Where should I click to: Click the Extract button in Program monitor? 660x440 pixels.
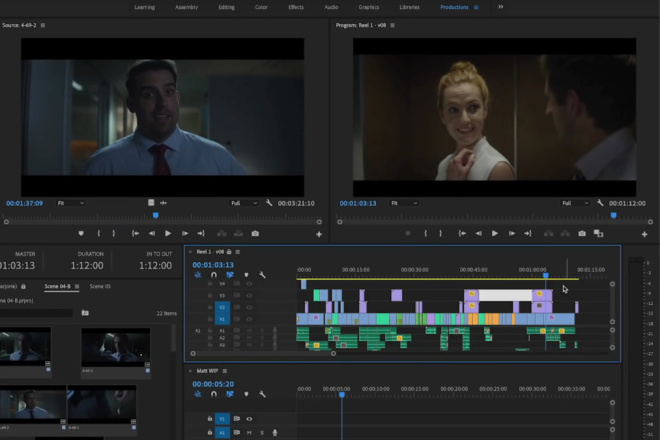click(565, 234)
